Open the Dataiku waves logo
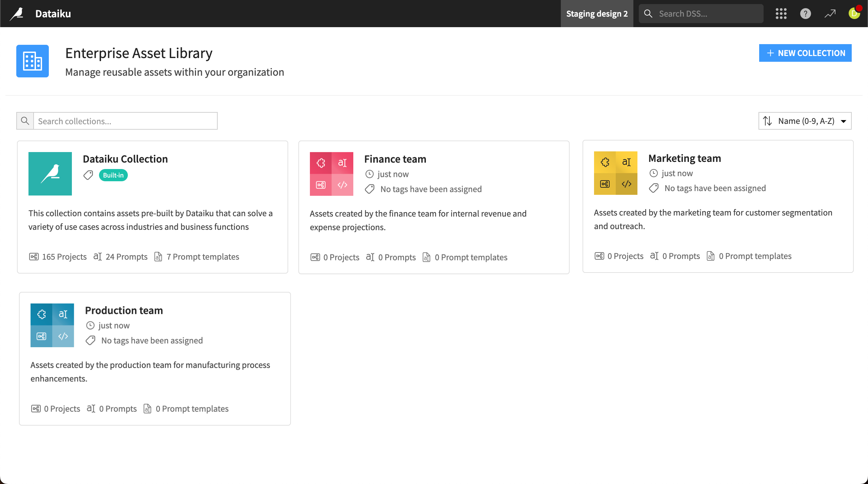868x484 pixels. pyautogui.click(x=17, y=13)
